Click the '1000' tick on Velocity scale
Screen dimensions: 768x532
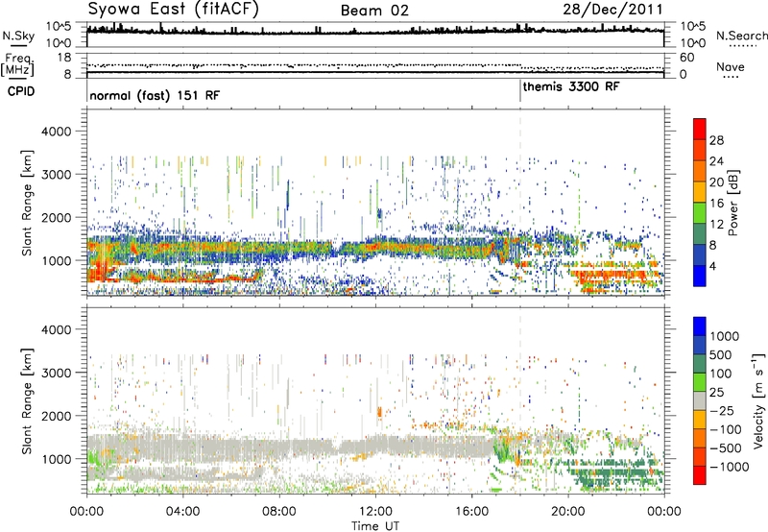[725, 336]
